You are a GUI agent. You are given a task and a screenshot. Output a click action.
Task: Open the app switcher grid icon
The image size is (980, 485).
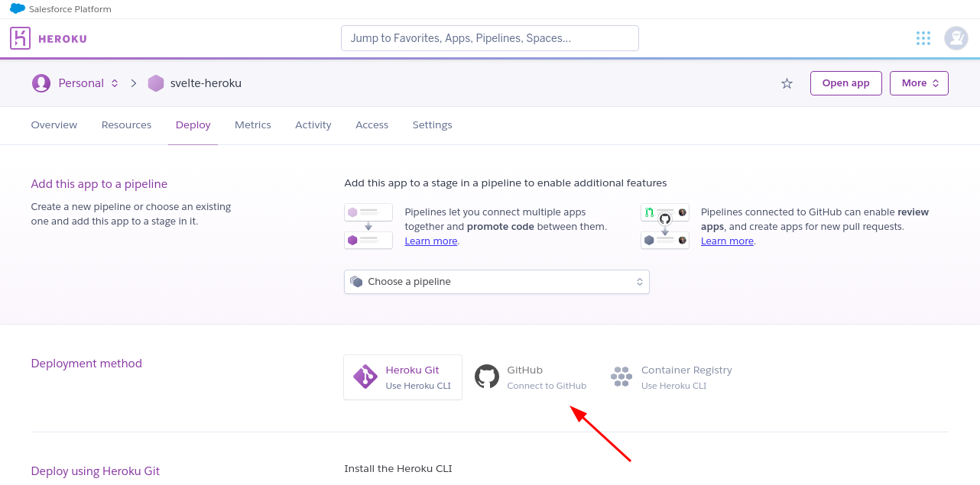923,38
